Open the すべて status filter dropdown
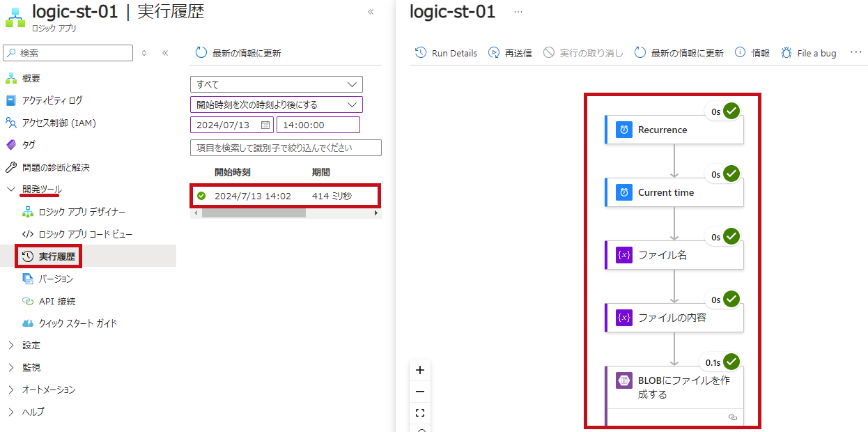 pyautogui.click(x=277, y=84)
